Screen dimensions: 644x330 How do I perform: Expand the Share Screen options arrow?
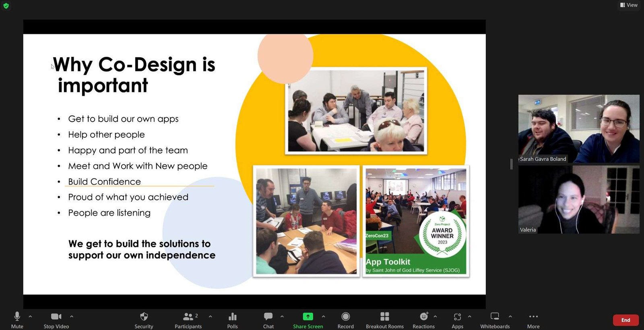click(x=324, y=317)
